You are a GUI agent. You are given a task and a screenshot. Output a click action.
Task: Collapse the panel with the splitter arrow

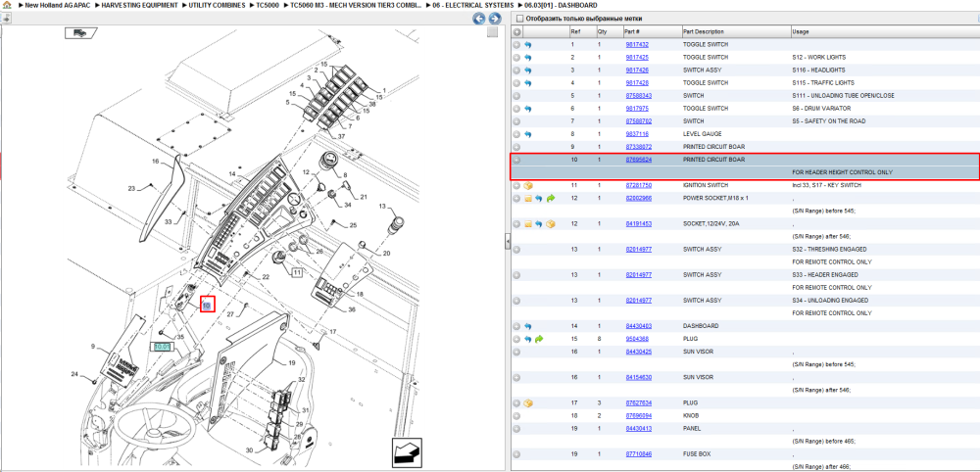click(508, 240)
